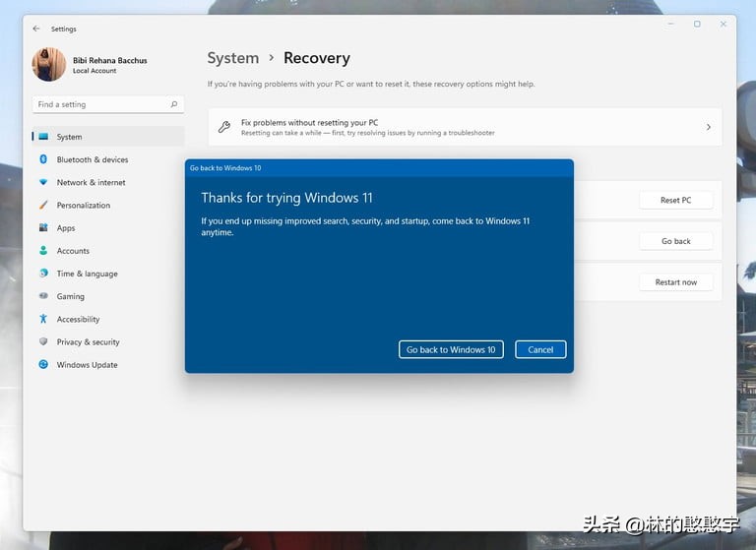756x550 pixels.
Task: Minimize the Settings window
Action: coord(670,24)
